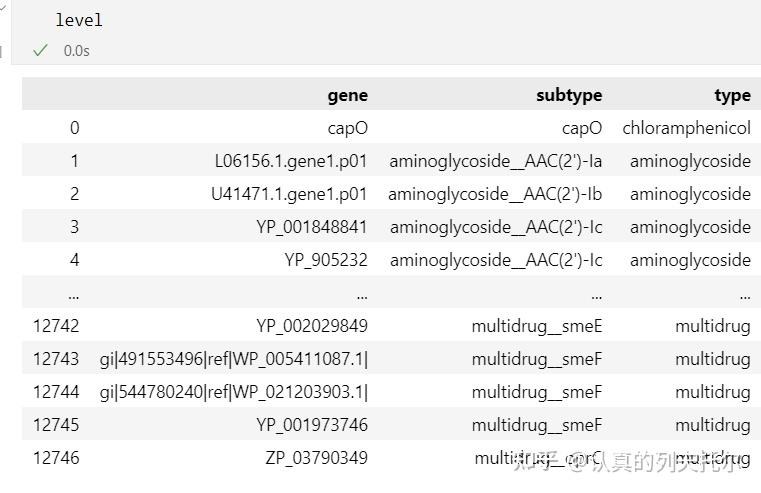
Task: Click the gi|544780240 gene cell
Action: tap(234, 392)
